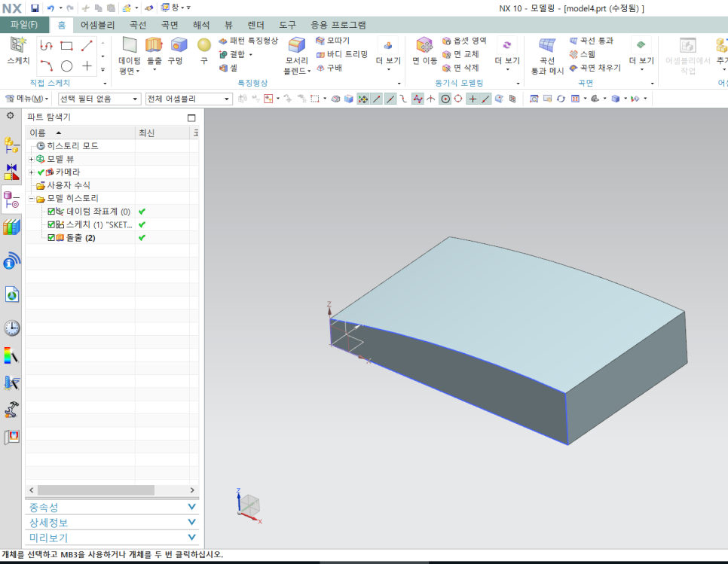Screen dimensions: 728x564
Task: Open 더 보기 in the 특징형상 group
Action: point(388,55)
